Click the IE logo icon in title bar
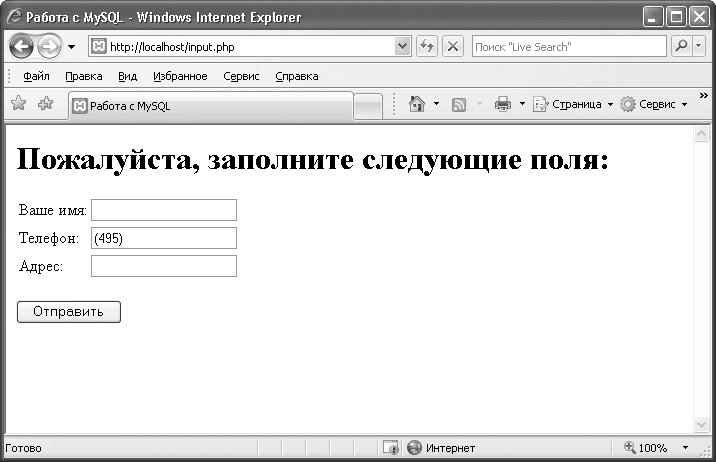The width and height of the screenshot is (716, 462). point(14,17)
